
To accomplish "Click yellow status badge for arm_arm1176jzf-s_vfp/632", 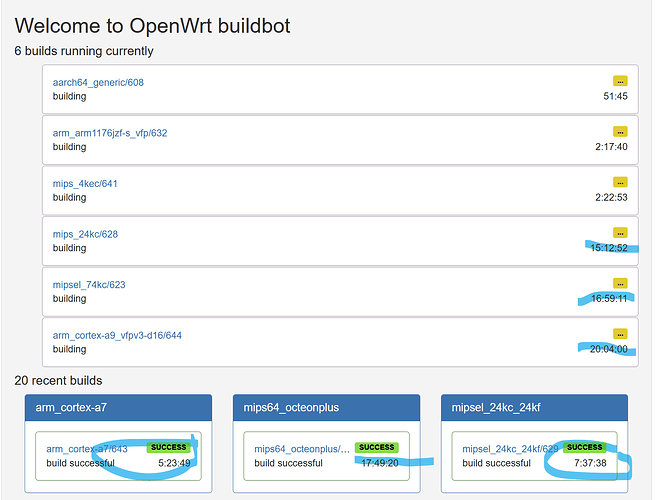I will click(x=620, y=132).
